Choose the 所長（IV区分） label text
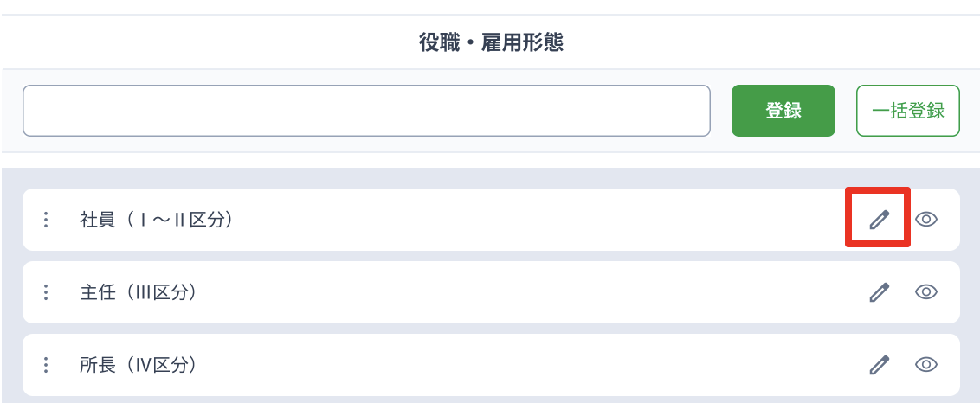This screenshot has width=980, height=403. coord(138,365)
